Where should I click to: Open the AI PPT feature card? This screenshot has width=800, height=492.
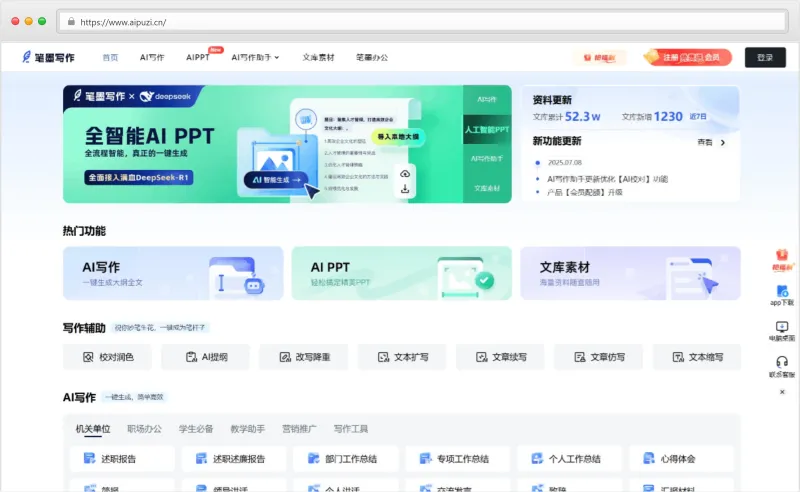(x=402, y=273)
